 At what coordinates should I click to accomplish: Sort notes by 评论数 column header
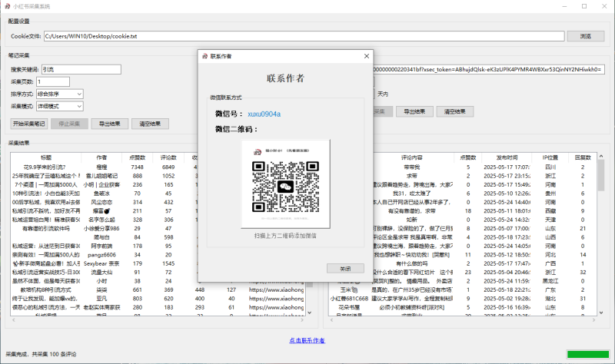(168, 157)
